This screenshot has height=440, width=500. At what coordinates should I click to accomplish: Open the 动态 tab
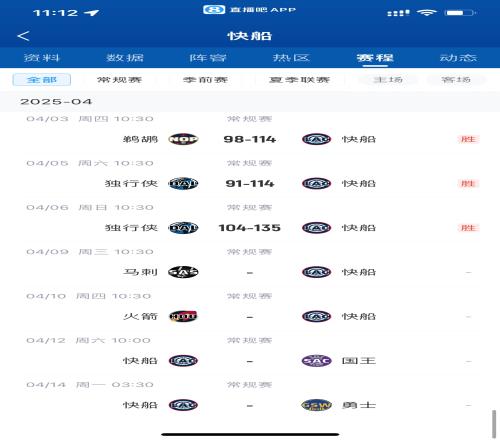click(x=458, y=58)
